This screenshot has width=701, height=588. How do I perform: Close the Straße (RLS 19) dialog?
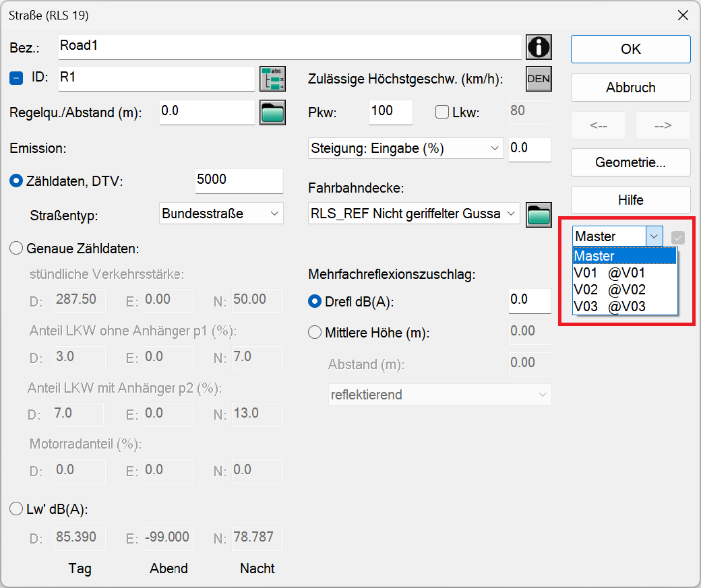tap(683, 15)
